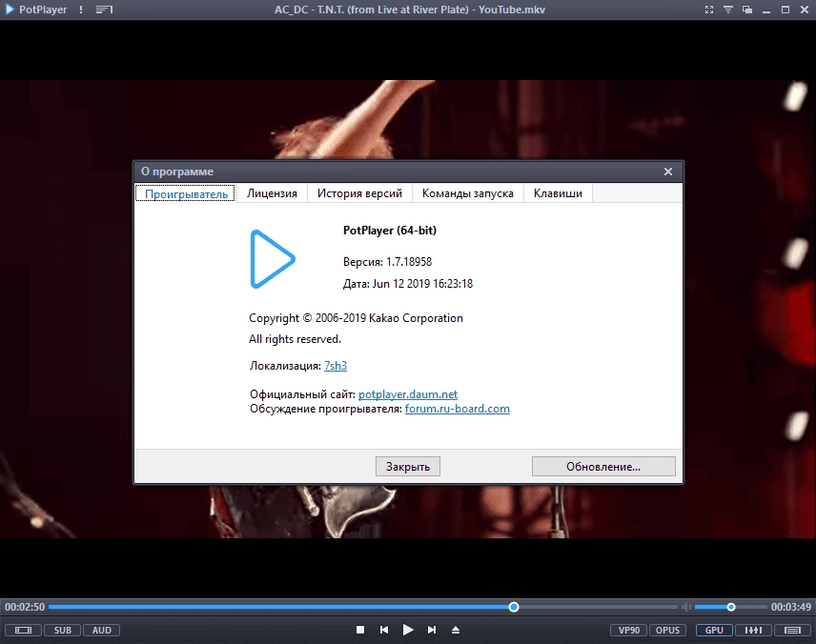Viewport: 816px width, 644px height.
Task: Click the elapsed time 00:02:50
Action: (25, 607)
